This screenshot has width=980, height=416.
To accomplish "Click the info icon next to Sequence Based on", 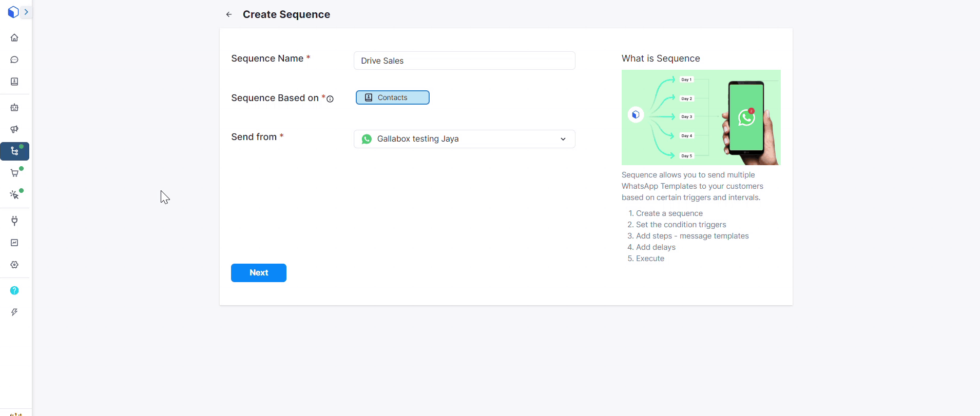I will 330,99.
